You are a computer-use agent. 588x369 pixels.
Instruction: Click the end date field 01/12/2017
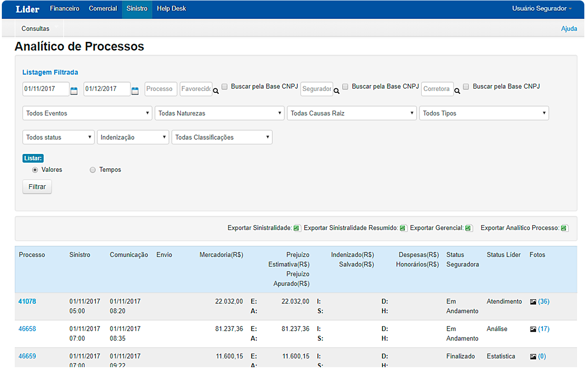107,89
